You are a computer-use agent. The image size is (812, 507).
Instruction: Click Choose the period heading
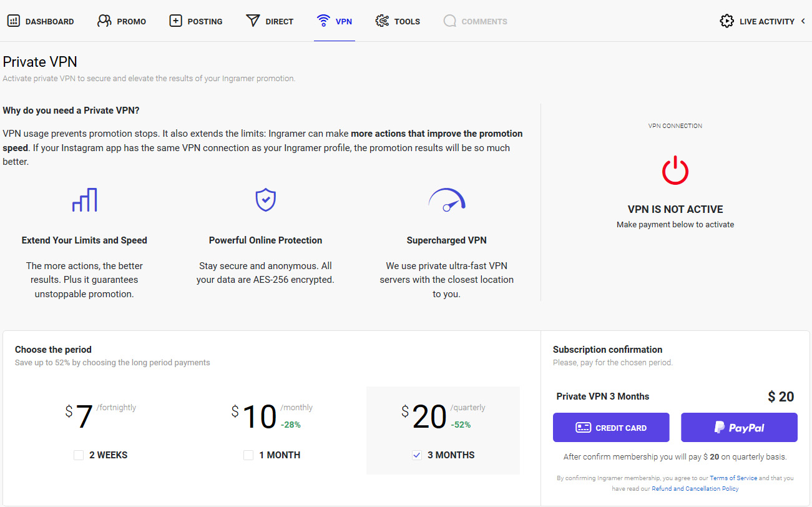[53, 350]
